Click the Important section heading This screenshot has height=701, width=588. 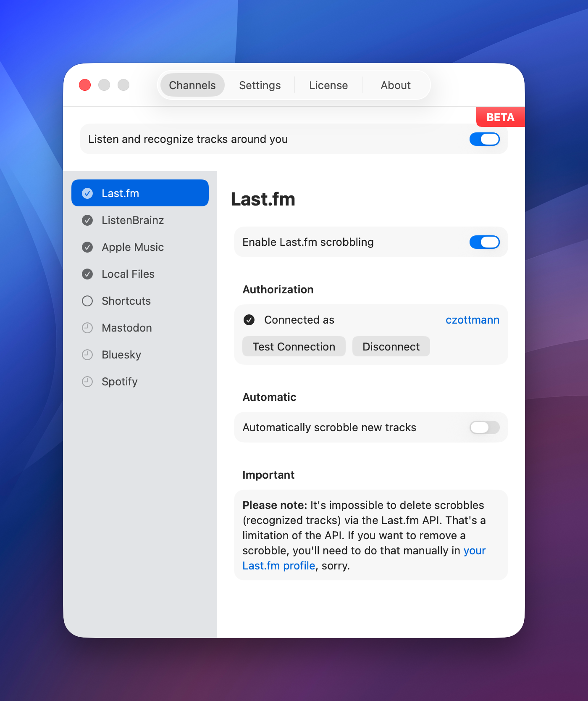coord(268,475)
